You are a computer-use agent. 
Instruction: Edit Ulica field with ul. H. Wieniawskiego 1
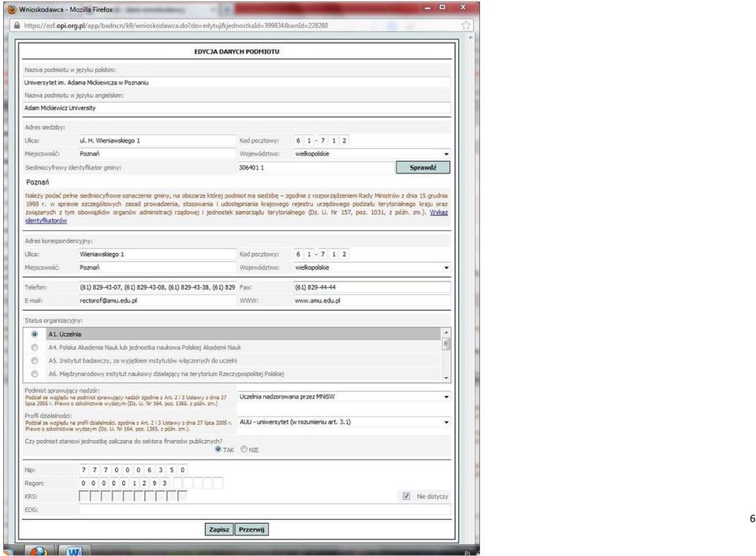click(x=157, y=140)
